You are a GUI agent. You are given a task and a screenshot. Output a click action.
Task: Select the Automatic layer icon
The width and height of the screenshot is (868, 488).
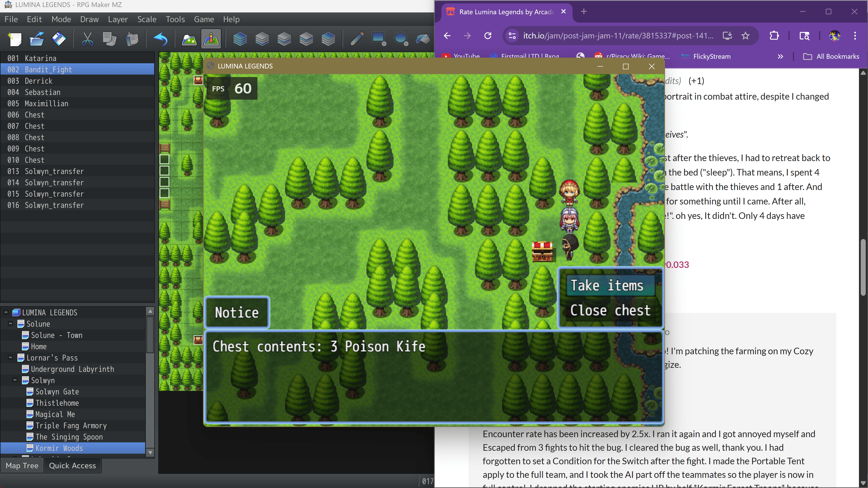tap(240, 39)
